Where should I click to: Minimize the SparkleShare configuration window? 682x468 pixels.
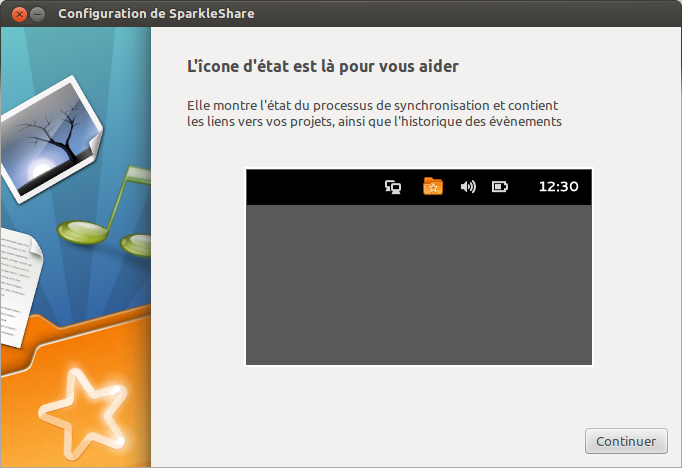(38, 14)
